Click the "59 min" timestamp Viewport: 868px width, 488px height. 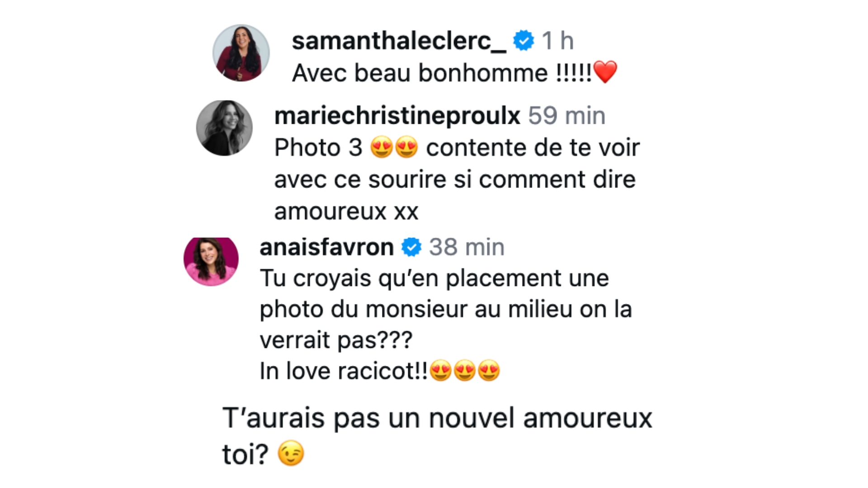(x=566, y=116)
